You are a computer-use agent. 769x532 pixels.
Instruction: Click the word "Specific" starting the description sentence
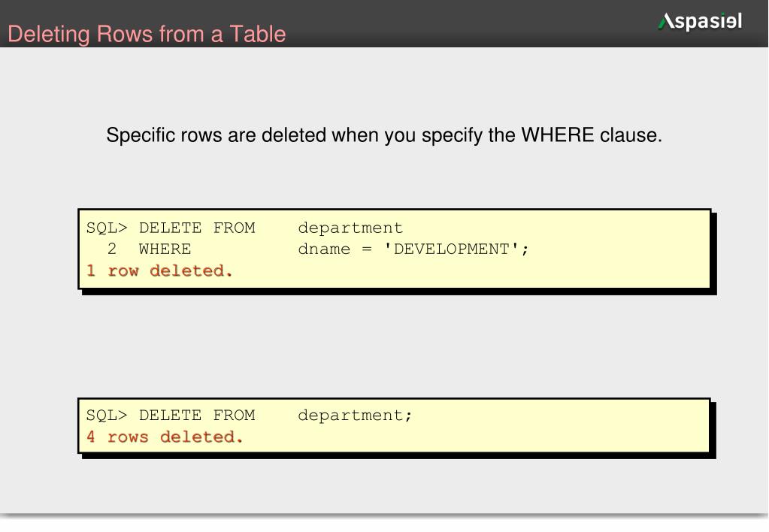coord(141,136)
